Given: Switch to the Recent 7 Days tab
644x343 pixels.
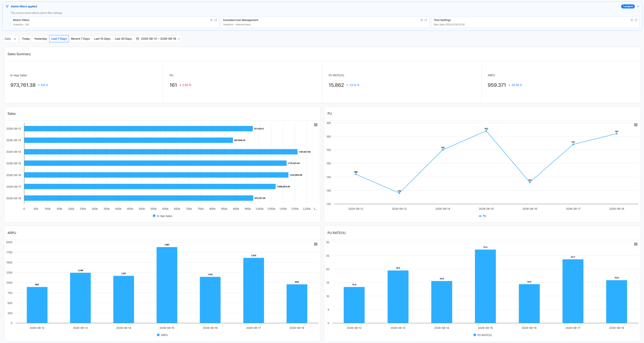Looking at the screenshot, I should [80, 39].
